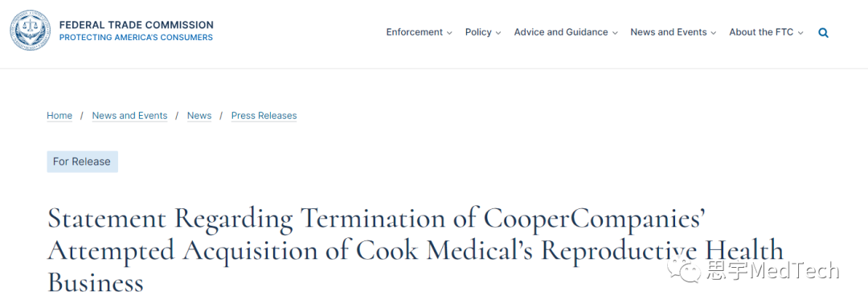The image size is (868, 308).
Task: Click the Federal Trade Commission title text
Action: [136, 25]
